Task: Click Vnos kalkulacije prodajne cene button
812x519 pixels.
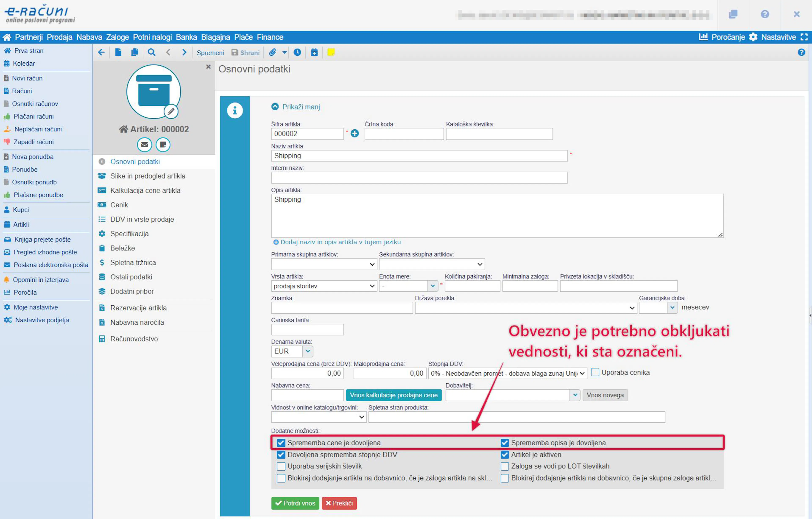Action: click(394, 395)
